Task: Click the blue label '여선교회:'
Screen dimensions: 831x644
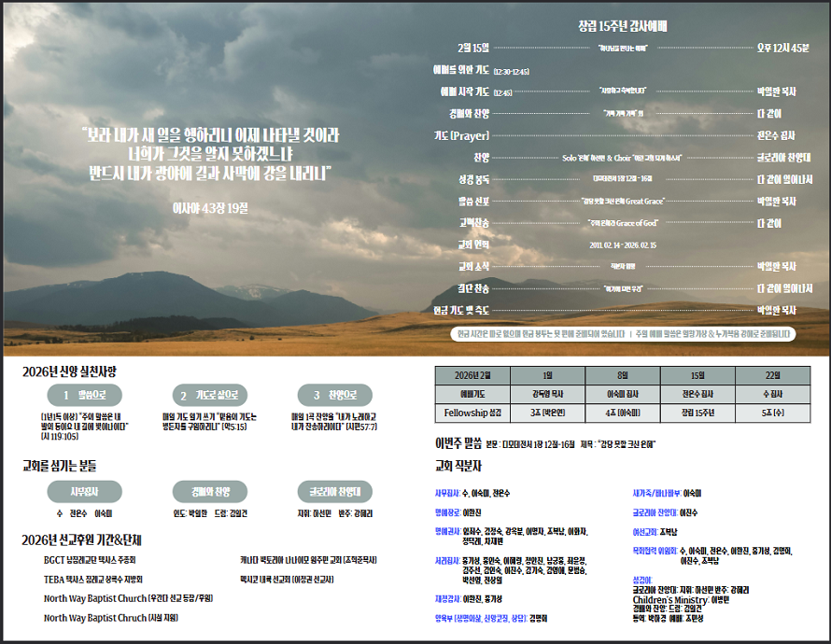Action: [645, 532]
